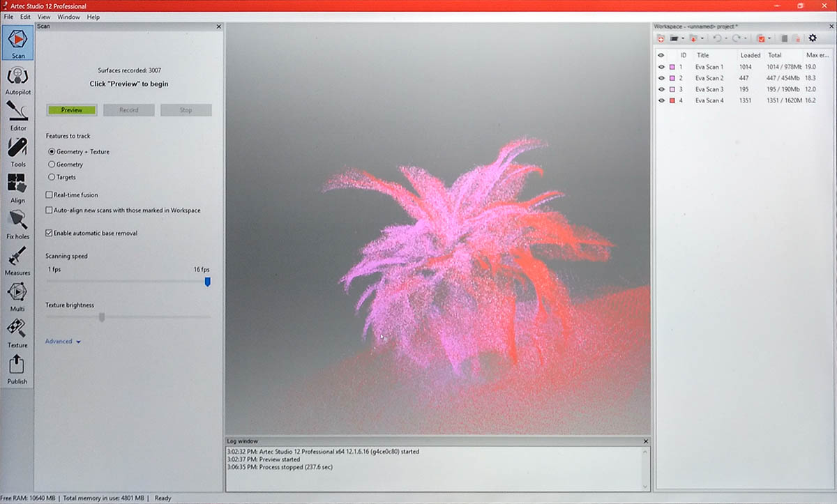This screenshot has height=504, width=837.
Task: Sort by Loaded column header
Action: tap(751, 55)
